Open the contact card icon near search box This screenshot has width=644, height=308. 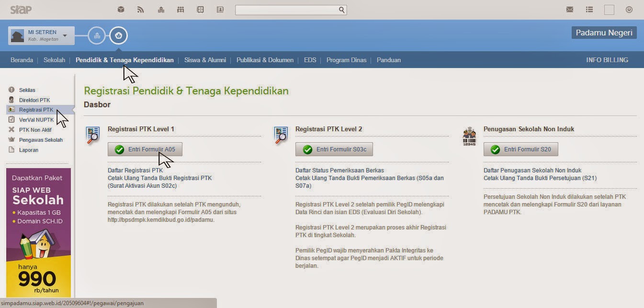tap(220, 9)
